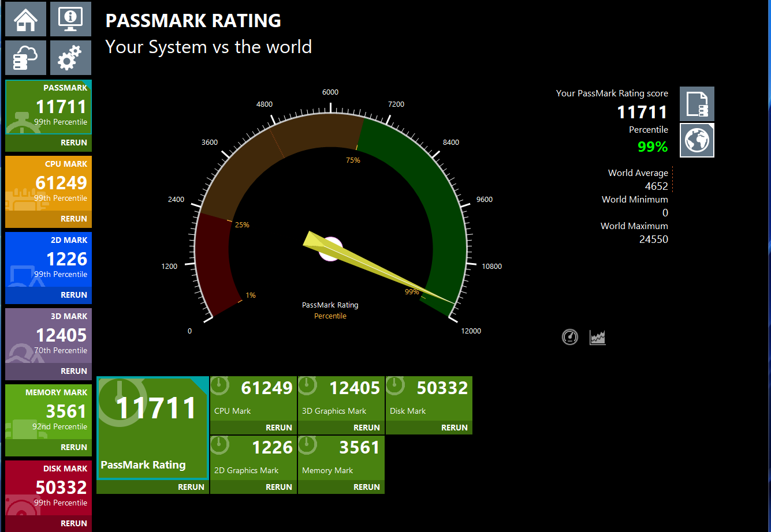Click the 'World Minimum' label
Viewport: 771px width, 532px height.
(635, 200)
